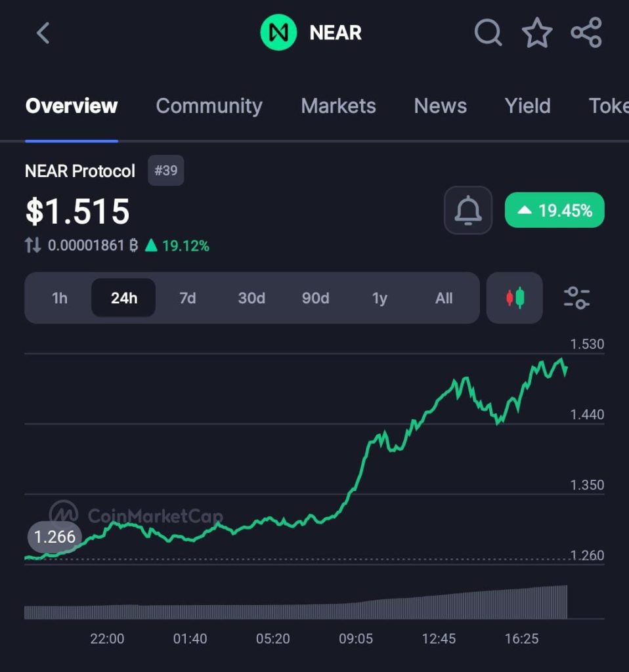Set a price alert bell
This screenshot has width=629, height=672.
467,210
